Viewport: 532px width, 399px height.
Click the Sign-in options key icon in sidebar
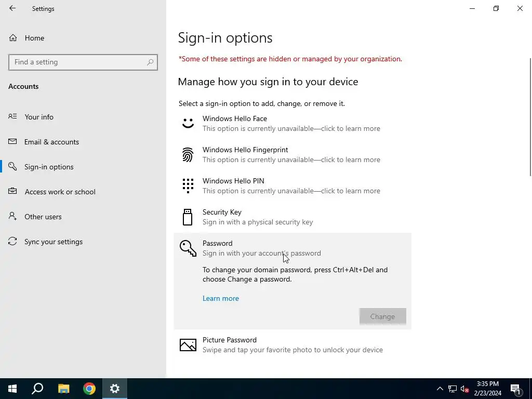(x=12, y=166)
